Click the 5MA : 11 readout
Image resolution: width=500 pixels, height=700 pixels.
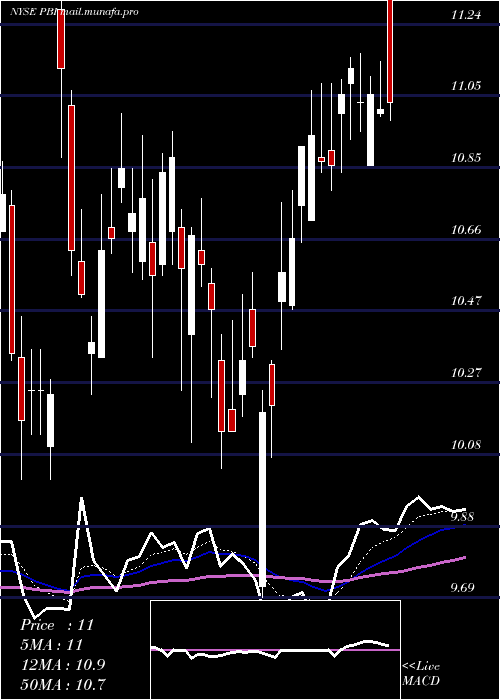tap(52, 645)
